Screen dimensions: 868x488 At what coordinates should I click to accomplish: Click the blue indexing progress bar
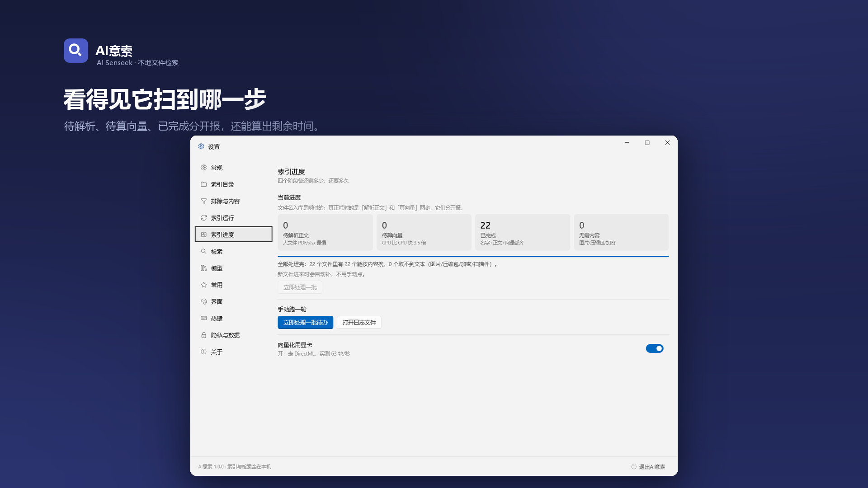(473, 256)
